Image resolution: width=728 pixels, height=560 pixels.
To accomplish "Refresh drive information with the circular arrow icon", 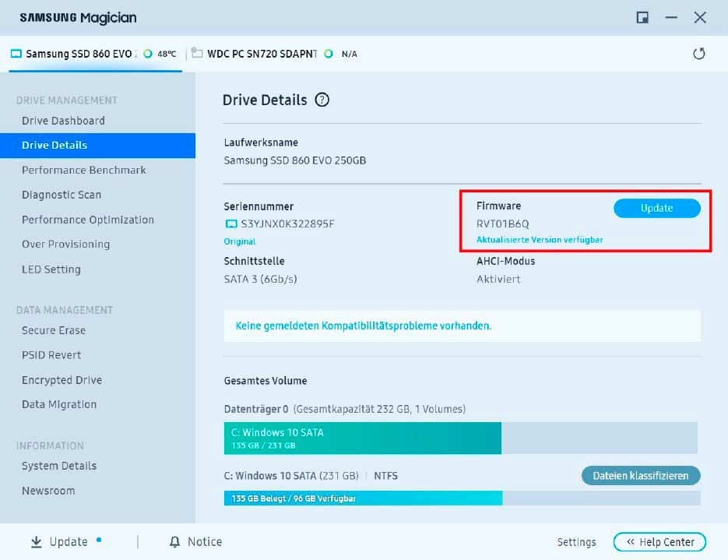I will (x=699, y=54).
